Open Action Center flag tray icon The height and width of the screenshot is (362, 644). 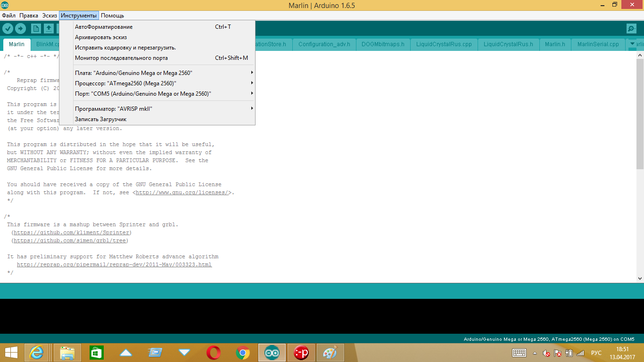[x=557, y=353]
